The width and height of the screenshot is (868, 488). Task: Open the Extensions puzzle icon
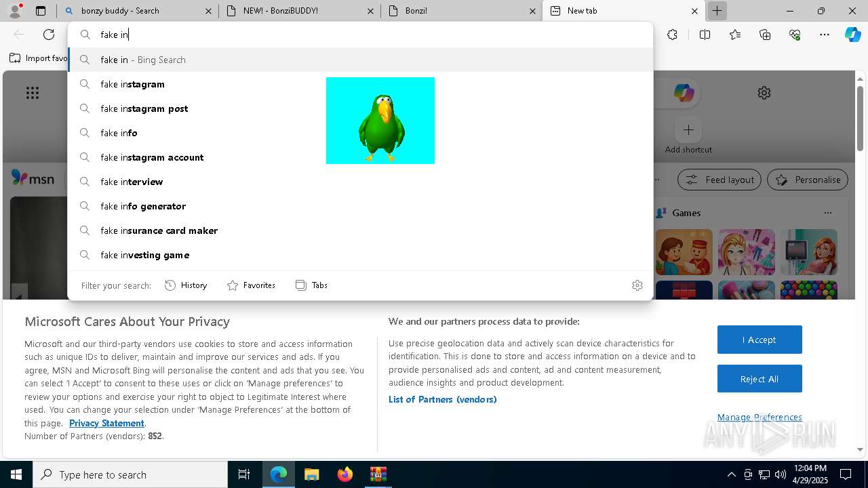(672, 35)
